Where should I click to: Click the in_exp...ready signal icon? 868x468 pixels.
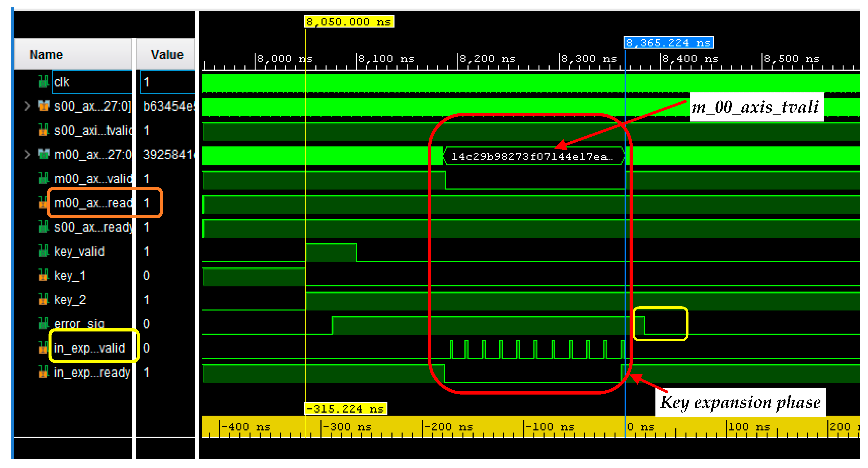click(43, 372)
